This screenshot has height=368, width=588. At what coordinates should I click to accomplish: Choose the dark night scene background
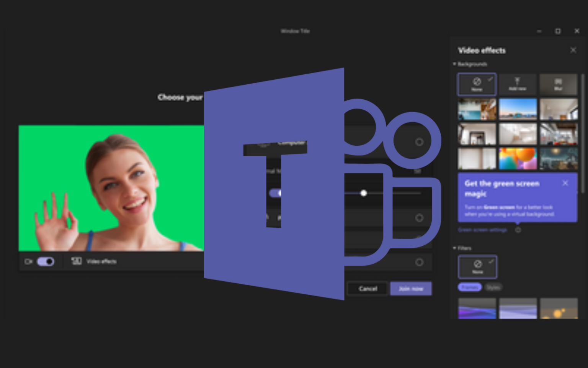pyautogui.click(x=559, y=158)
